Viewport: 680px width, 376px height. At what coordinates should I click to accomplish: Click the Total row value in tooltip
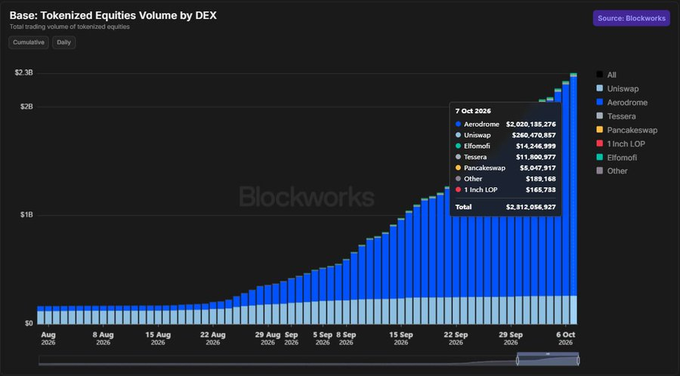pyautogui.click(x=531, y=207)
